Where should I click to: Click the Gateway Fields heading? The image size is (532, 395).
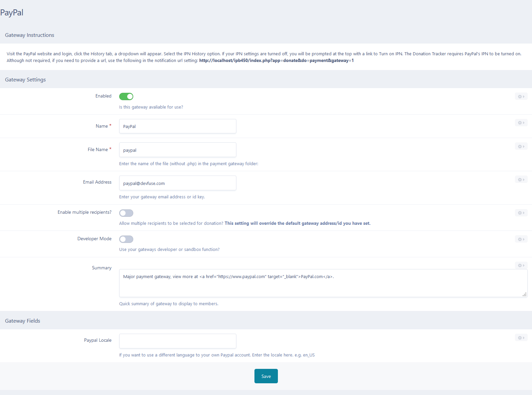coord(22,321)
